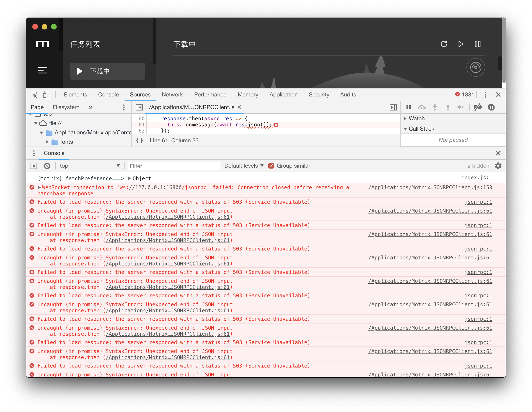Clear the console with the ban icon

tap(47, 166)
